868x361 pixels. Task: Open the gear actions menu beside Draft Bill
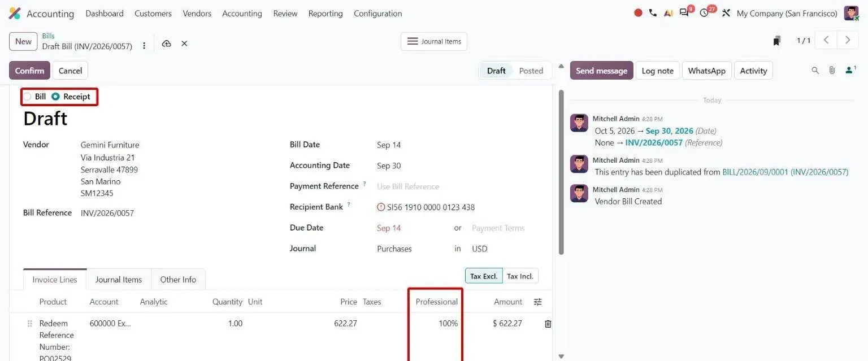[x=144, y=46]
